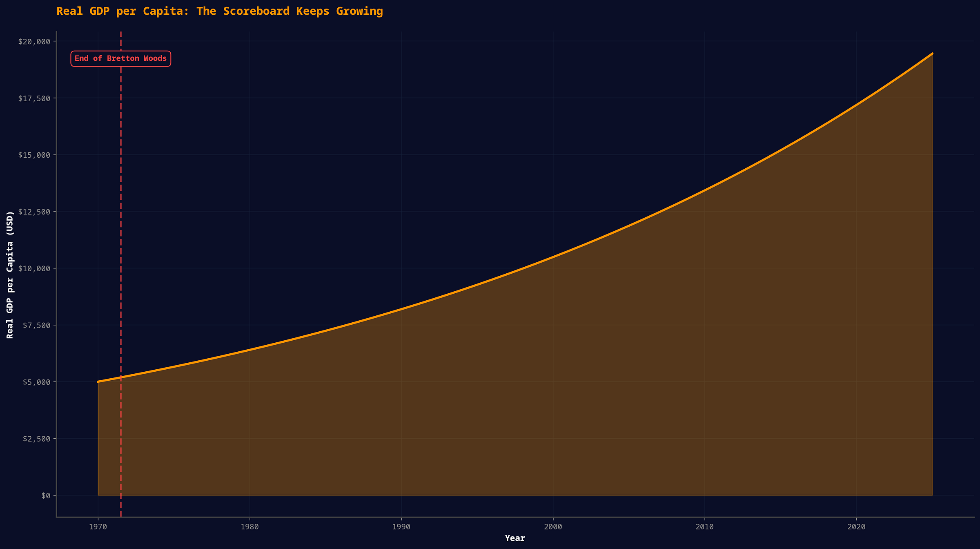Click the '$7,500' y-axis value

click(x=36, y=325)
